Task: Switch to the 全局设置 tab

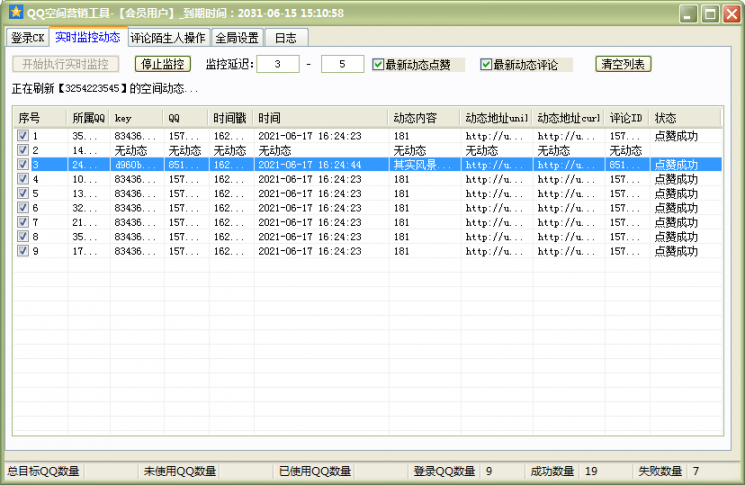Action: pyautogui.click(x=237, y=38)
